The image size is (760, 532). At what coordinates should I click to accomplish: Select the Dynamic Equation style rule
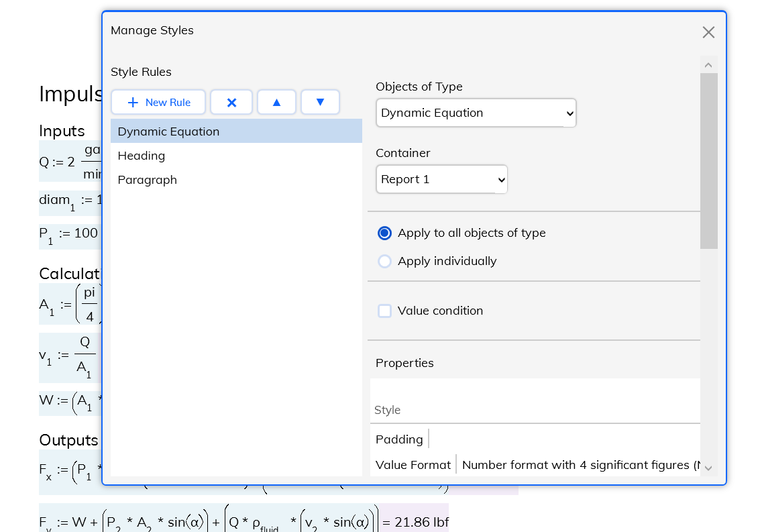[x=235, y=131]
